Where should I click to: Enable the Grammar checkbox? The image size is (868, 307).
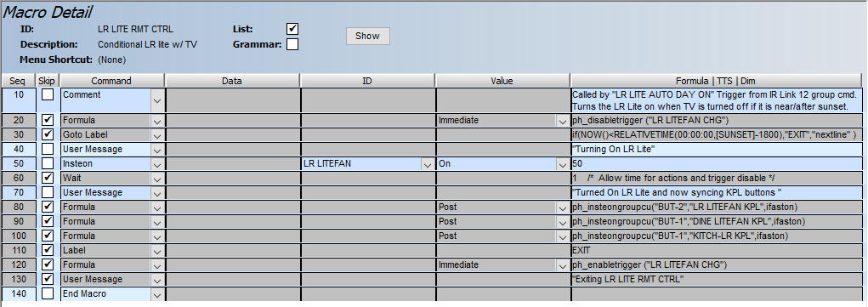(292, 44)
